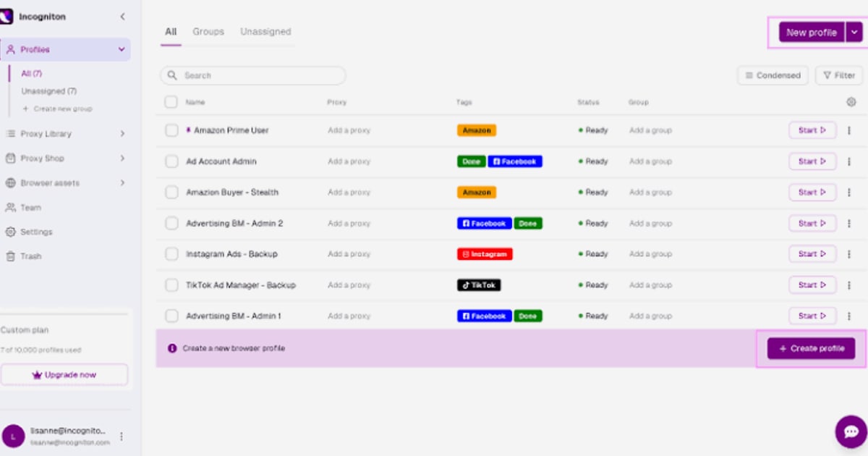Screen dimensions: 868x456
Task: Click the Facebook tag on Advertising BM - Admin 2
Action: pyautogui.click(x=485, y=224)
